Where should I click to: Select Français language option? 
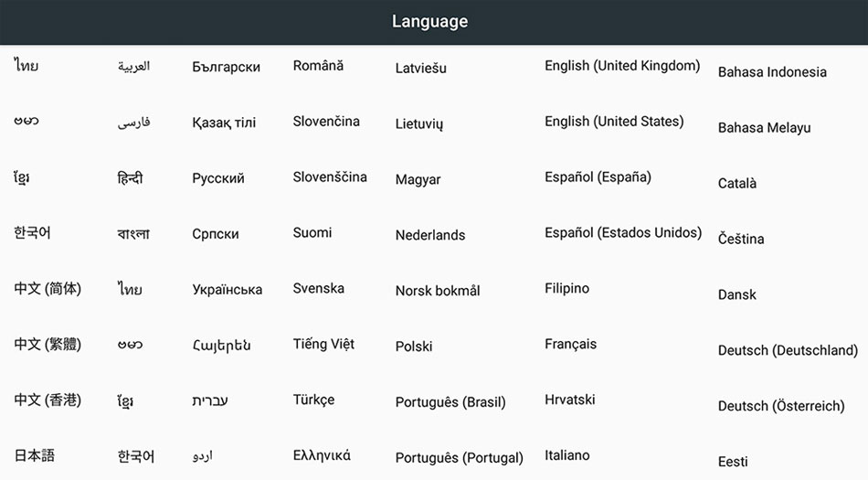570,345
